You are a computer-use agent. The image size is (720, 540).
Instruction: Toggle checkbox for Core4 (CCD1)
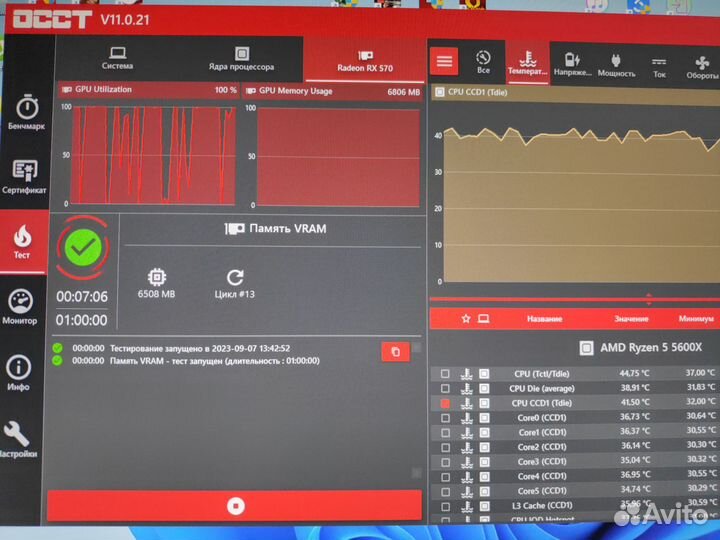[445, 477]
